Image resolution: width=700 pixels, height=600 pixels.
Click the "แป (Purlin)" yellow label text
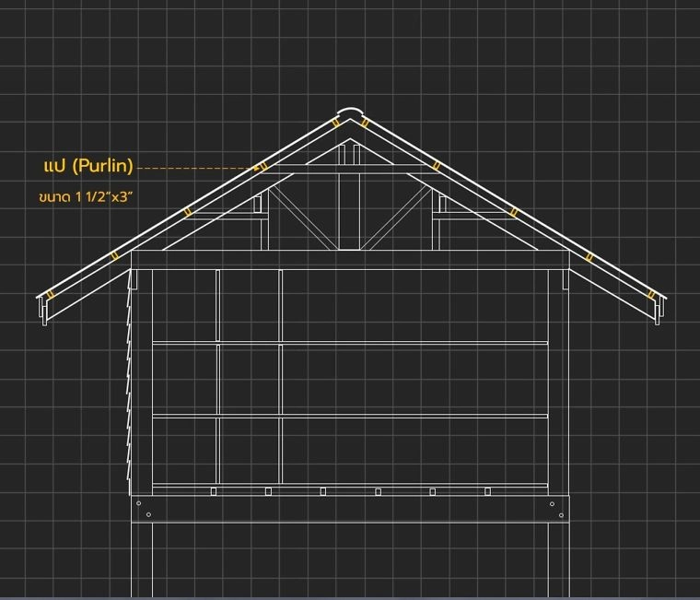(88, 166)
